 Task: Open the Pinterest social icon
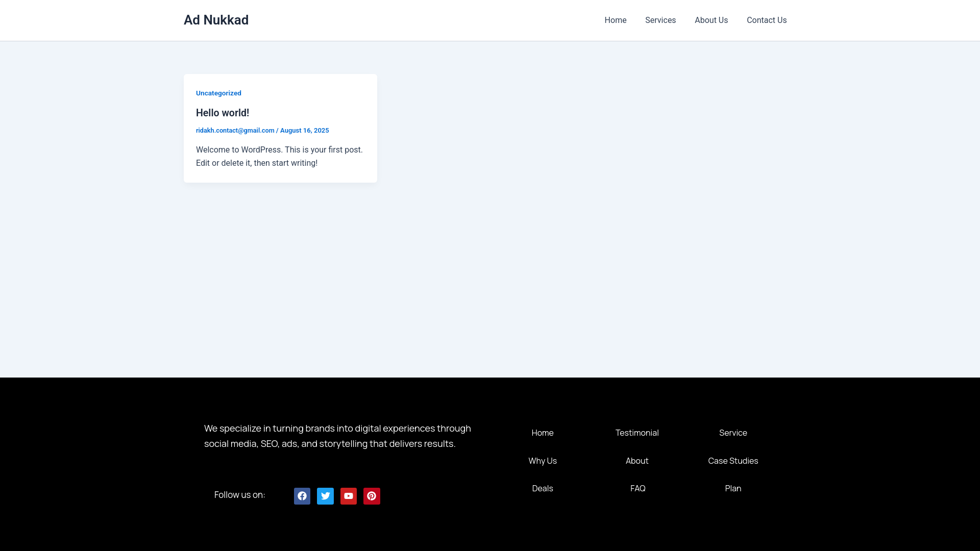(372, 496)
